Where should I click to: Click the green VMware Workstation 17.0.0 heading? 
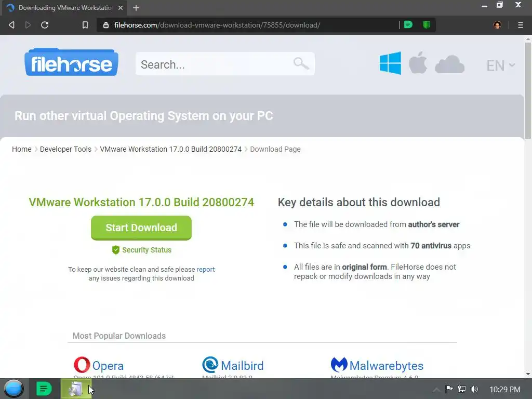[x=141, y=202]
